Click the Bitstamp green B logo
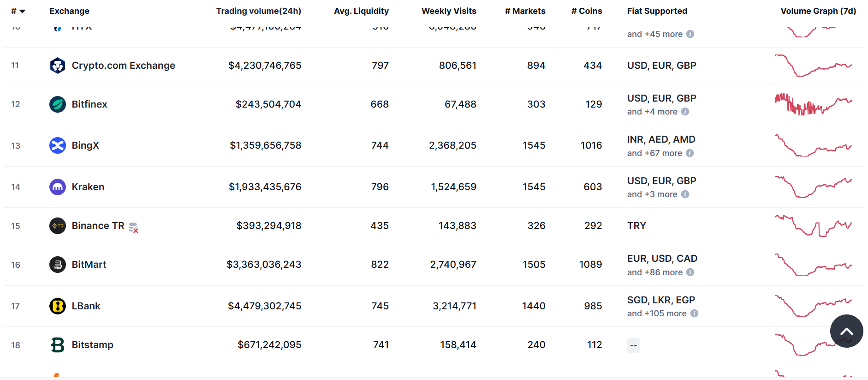Screen dimensions: 868x380 [x=58, y=345]
